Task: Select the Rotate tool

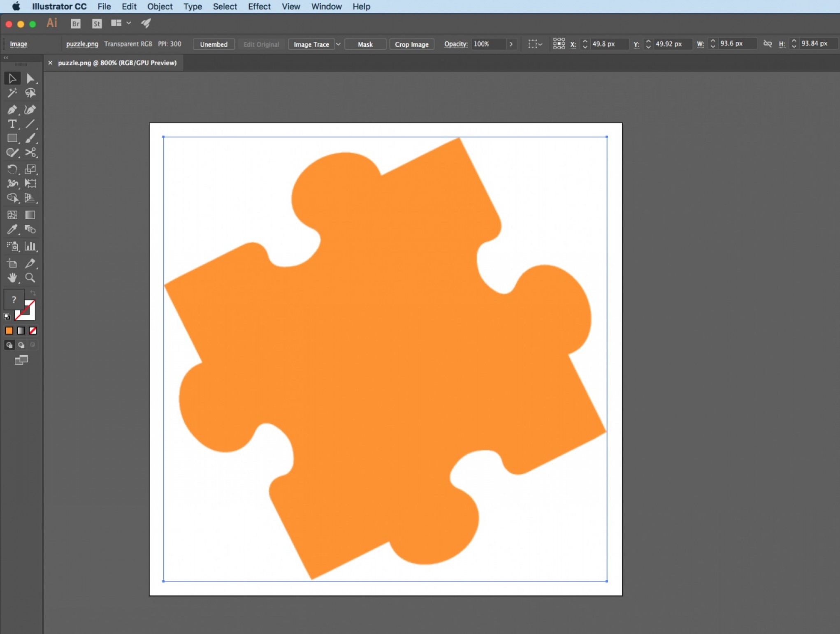Action: [12, 169]
